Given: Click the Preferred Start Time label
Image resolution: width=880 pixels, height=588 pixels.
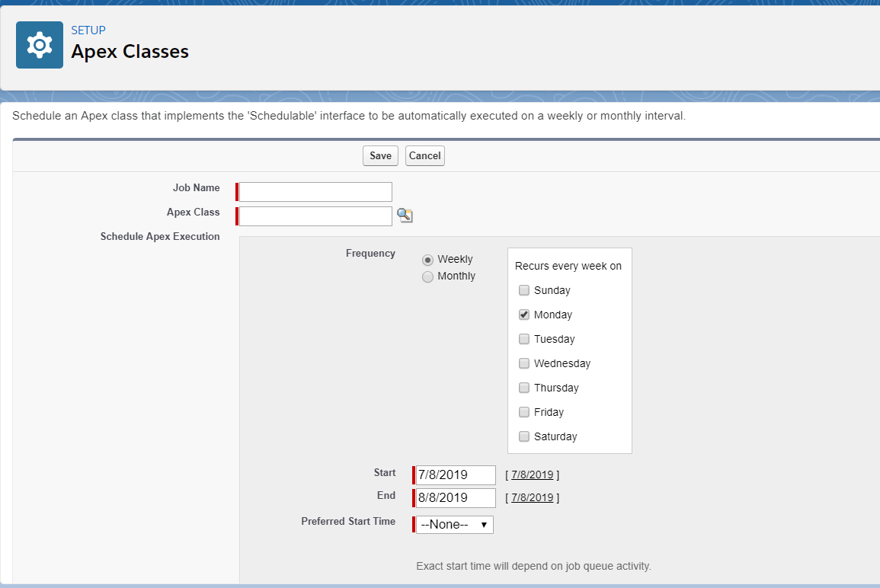Looking at the screenshot, I should click(348, 521).
